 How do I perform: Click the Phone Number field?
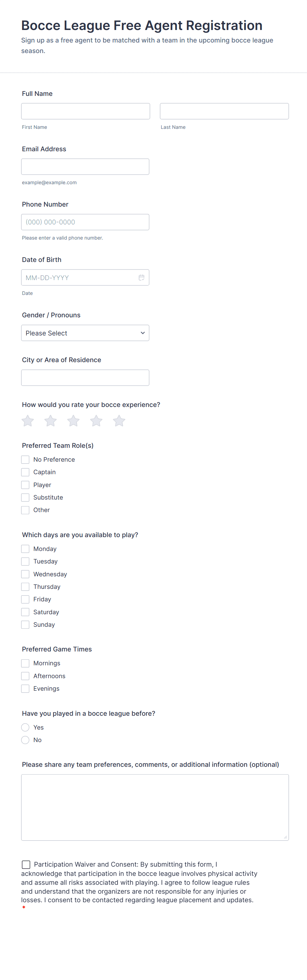tap(85, 222)
